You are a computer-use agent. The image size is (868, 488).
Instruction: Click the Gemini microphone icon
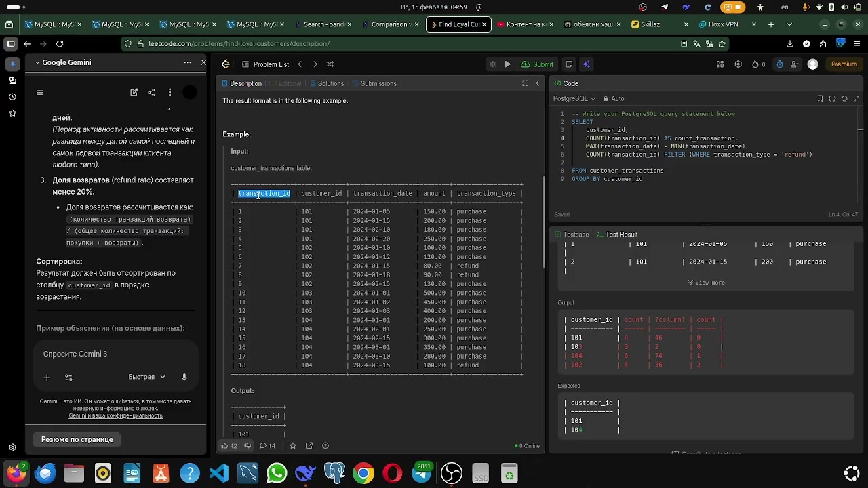click(x=184, y=377)
